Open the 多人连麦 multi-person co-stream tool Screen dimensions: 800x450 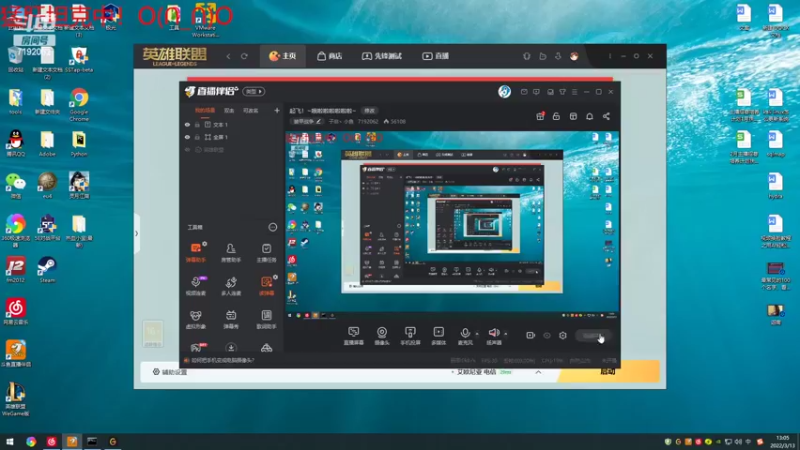pos(231,286)
